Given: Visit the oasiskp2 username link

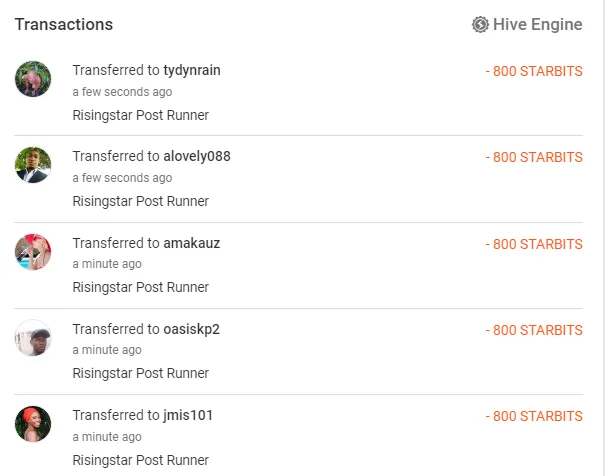Looking at the screenshot, I should (x=192, y=329).
